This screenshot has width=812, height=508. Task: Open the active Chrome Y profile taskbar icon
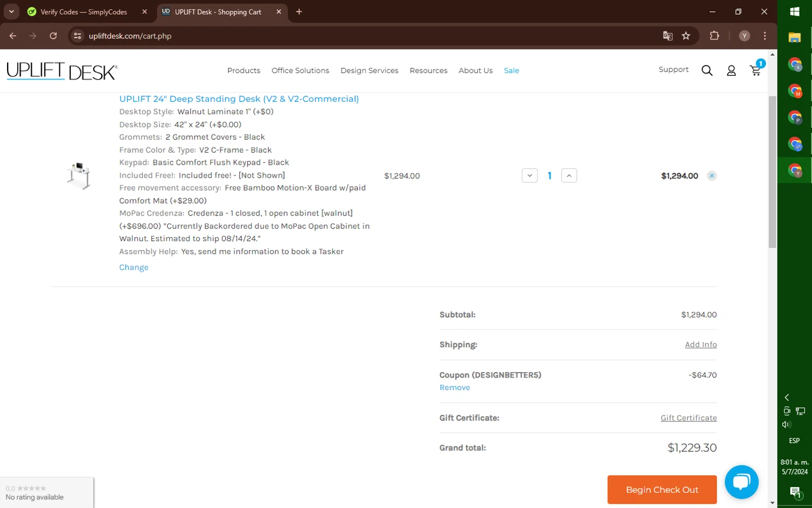pyautogui.click(x=795, y=171)
